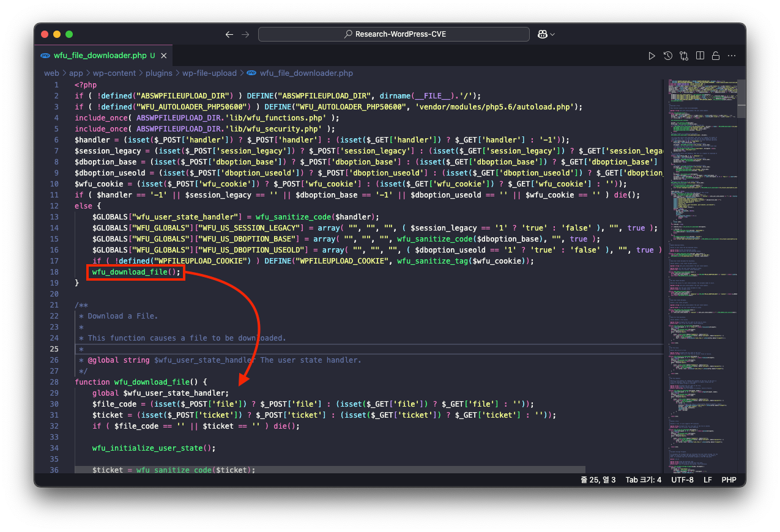Click the vertical scrollbar thumb at the right edge
The height and width of the screenshot is (532, 780).
[741, 98]
